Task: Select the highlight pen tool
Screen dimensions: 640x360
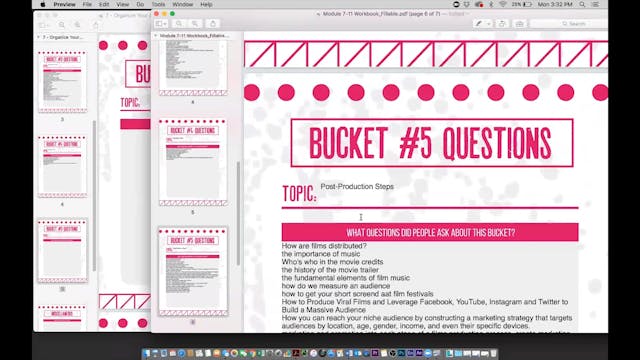Action: click(x=479, y=24)
